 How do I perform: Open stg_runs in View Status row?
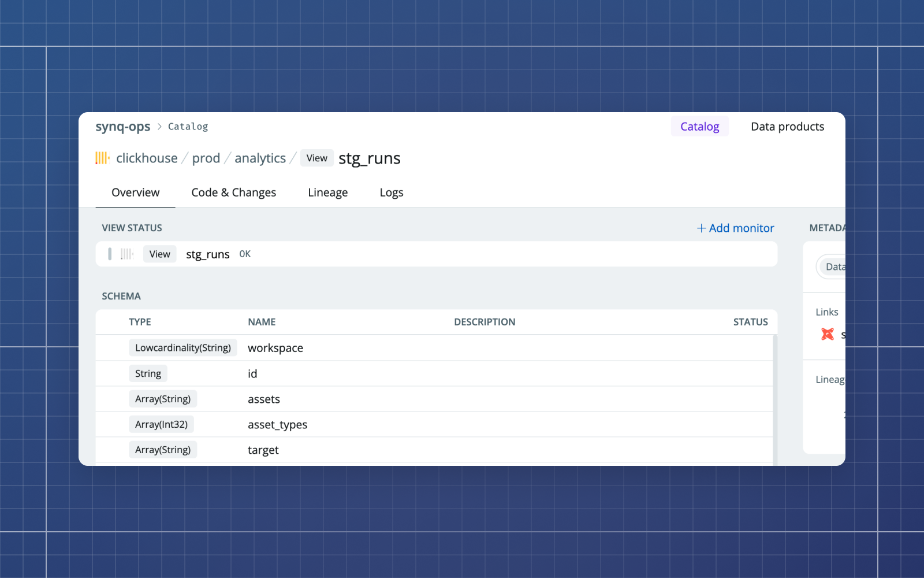click(x=208, y=254)
